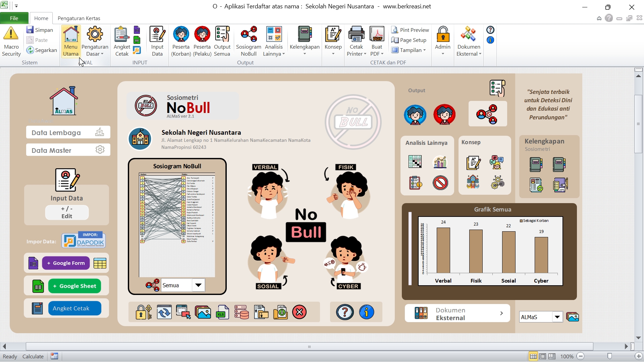Open the Pengaturan Kertas tab

click(79, 18)
